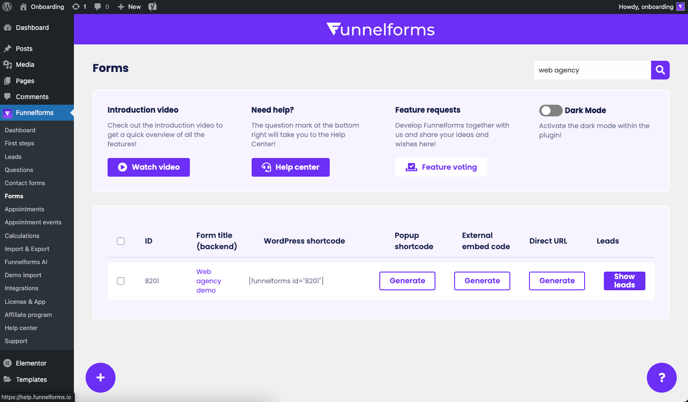Screen dimensions: 688x402
Task: Open the Pages menu item
Action: 37,81
